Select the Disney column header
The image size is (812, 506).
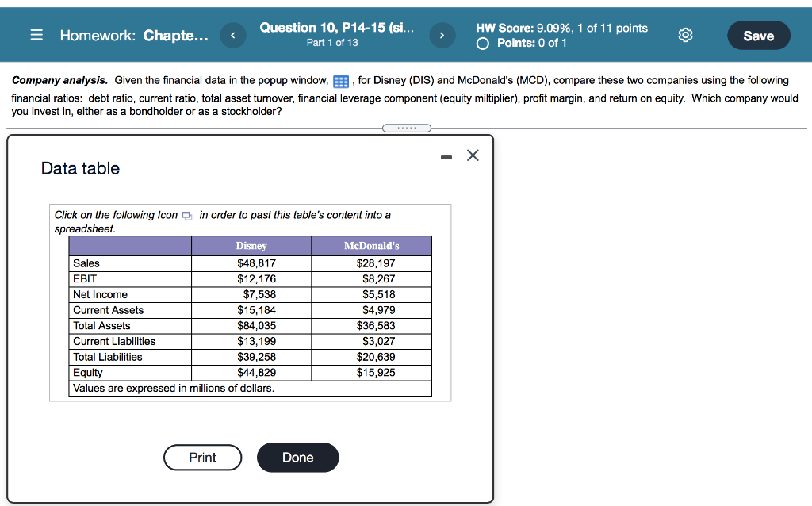click(x=251, y=246)
